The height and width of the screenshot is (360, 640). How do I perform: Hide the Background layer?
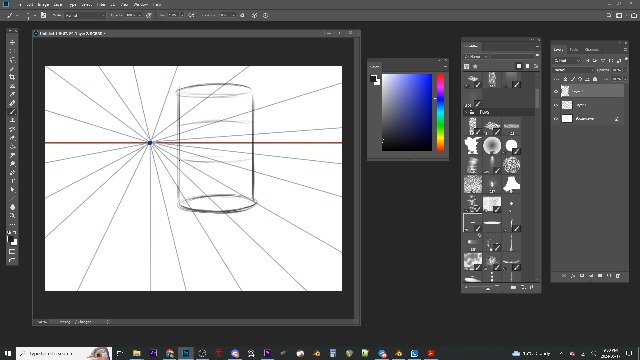tap(556, 119)
